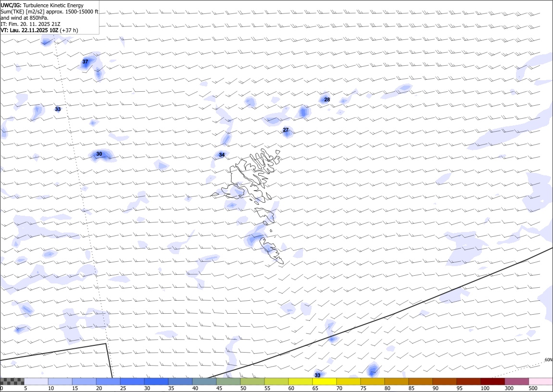
Task: Click the 75–80 legend swatch
Action: point(372,381)
